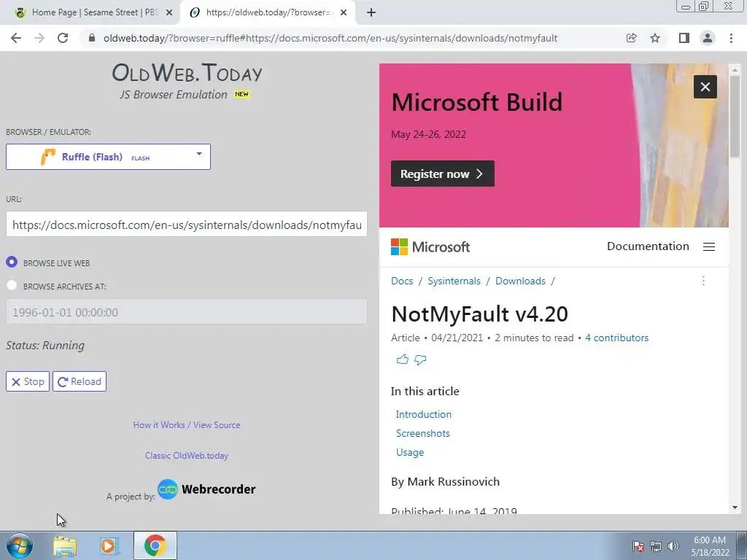Viewport: 747px width, 560px height.
Task: Open the Browser / Emulator dropdown
Action: [x=108, y=157]
